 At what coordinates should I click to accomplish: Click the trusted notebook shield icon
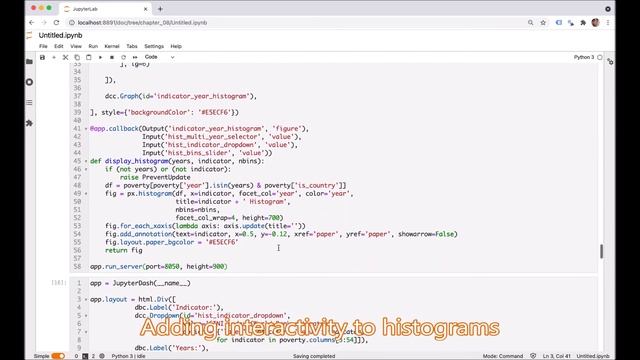[533, 356]
